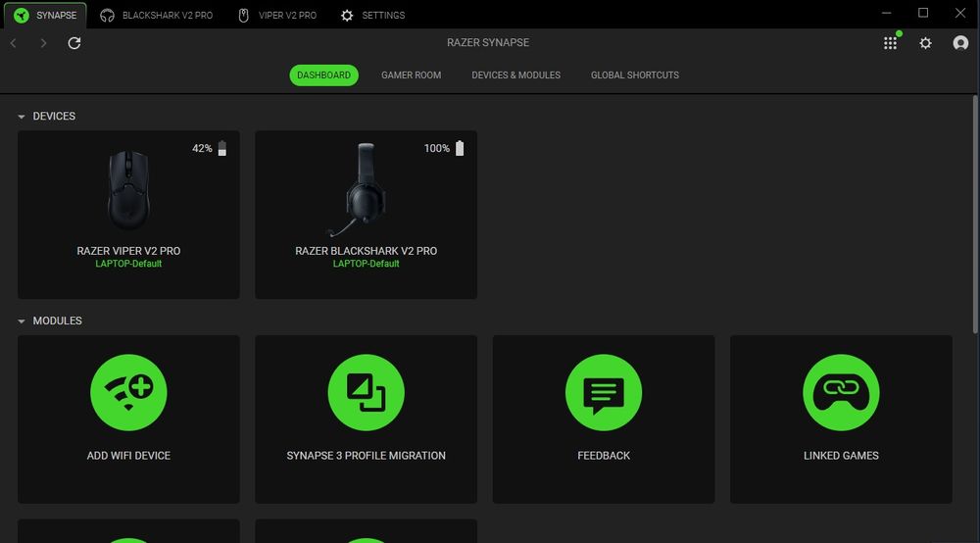The image size is (980, 543).
Task: Click the Feedback module label
Action: (x=603, y=456)
